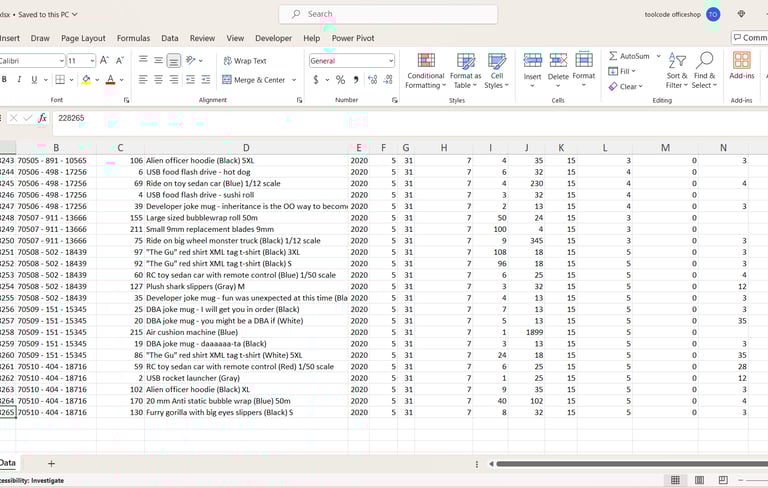Open the Saved to this PC dropdown

[x=48, y=15]
